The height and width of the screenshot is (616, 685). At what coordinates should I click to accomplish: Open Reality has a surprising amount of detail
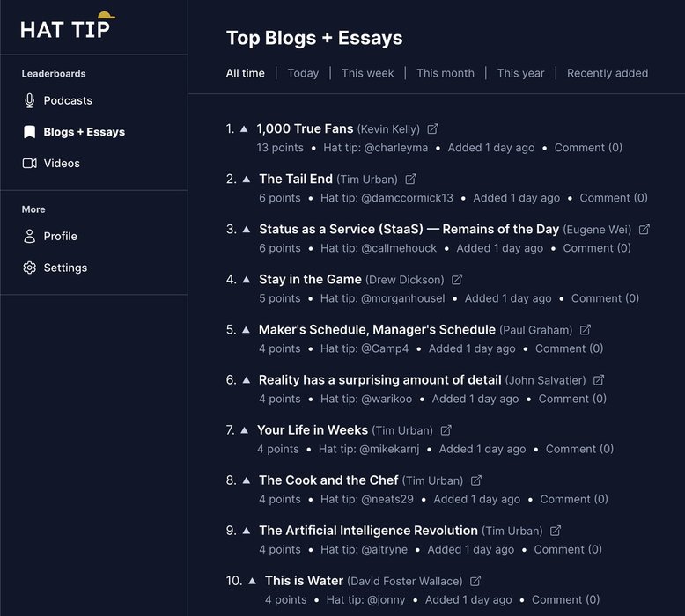(x=379, y=380)
